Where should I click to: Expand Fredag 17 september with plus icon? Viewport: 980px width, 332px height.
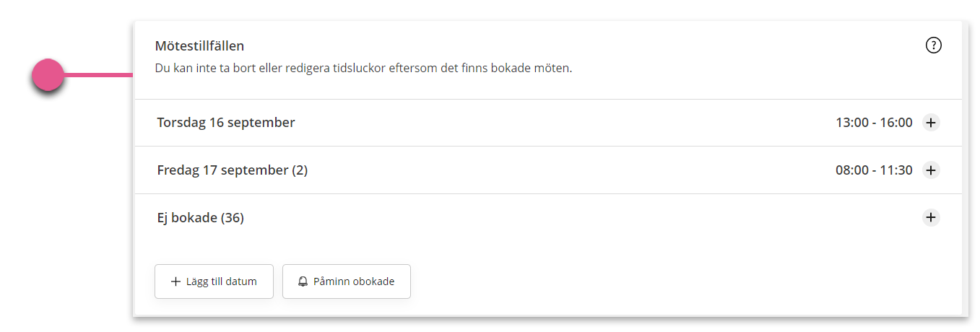tap(931, 170)
